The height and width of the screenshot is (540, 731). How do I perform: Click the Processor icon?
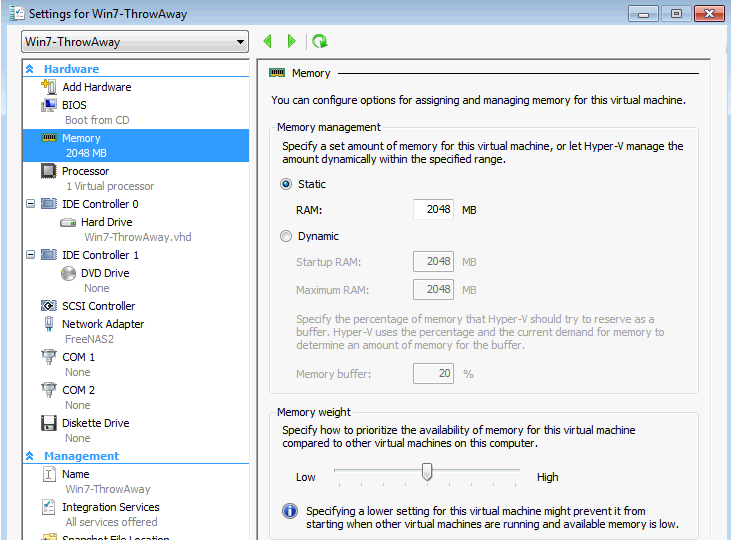click(49, 171)
